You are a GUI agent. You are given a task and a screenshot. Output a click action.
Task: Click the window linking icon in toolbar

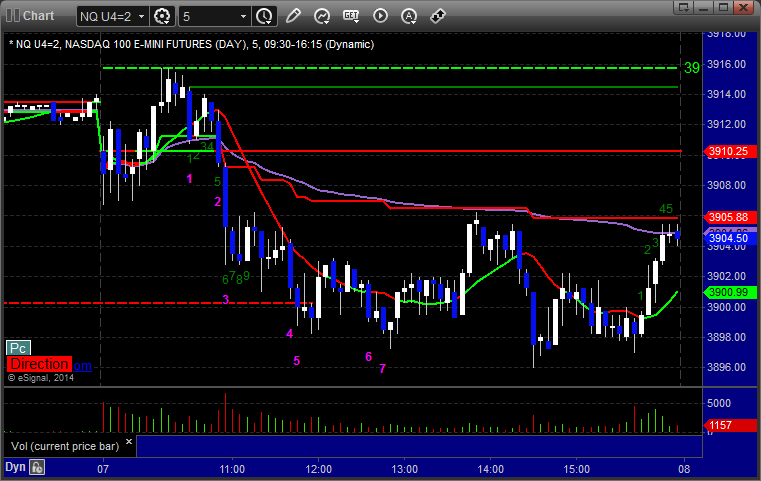coord(438,16)
